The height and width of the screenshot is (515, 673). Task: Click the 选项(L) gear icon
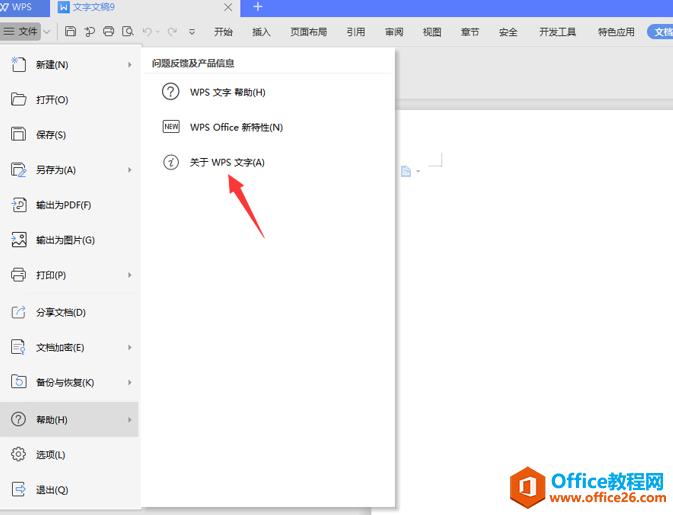coord(18,454)
